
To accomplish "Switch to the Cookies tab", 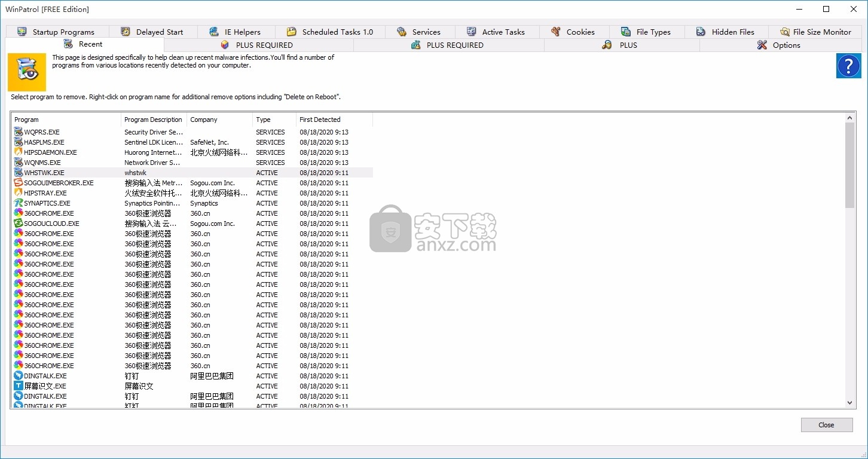I will pyautogui.click(x=574, y=32).
